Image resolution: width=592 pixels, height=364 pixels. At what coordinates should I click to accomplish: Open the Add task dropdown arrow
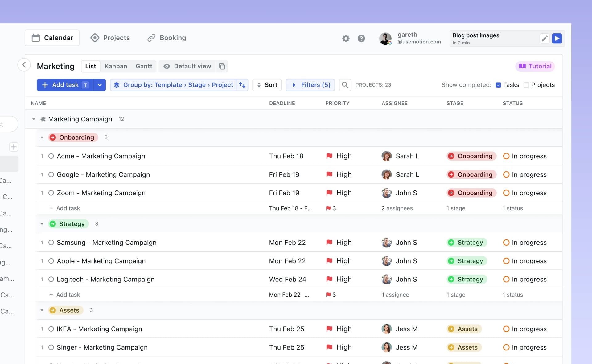(99, 85)
